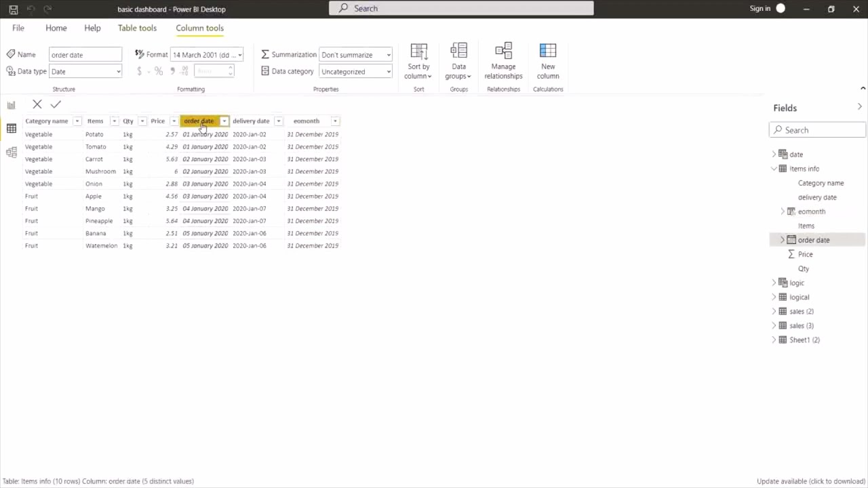This screenshot has height=488, width=868.
Task: Commit formula with the checkmark icon
Action: [56, 104]
